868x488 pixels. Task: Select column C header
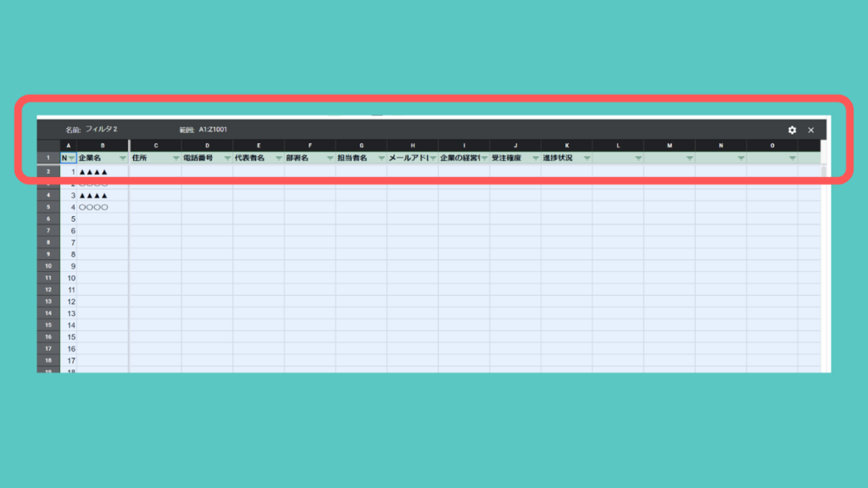(x=156, y=146)
